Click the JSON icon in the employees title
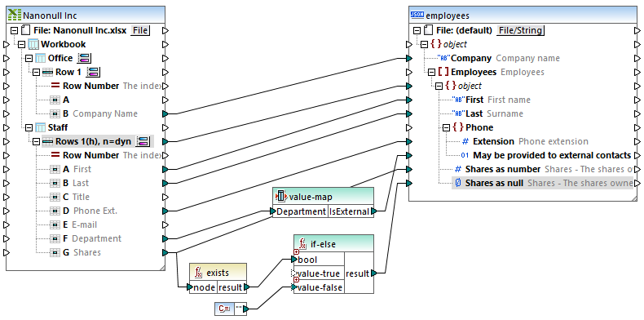 417,16
